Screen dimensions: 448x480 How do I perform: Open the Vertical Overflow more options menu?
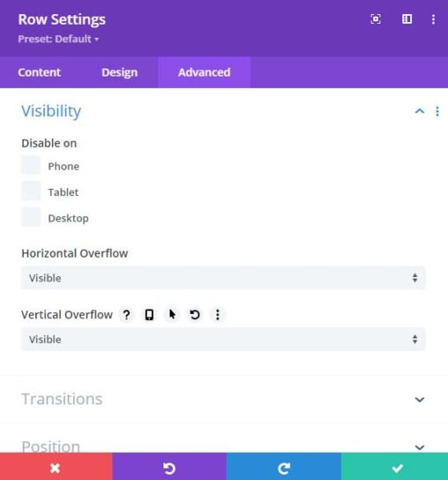coord(218,315)
